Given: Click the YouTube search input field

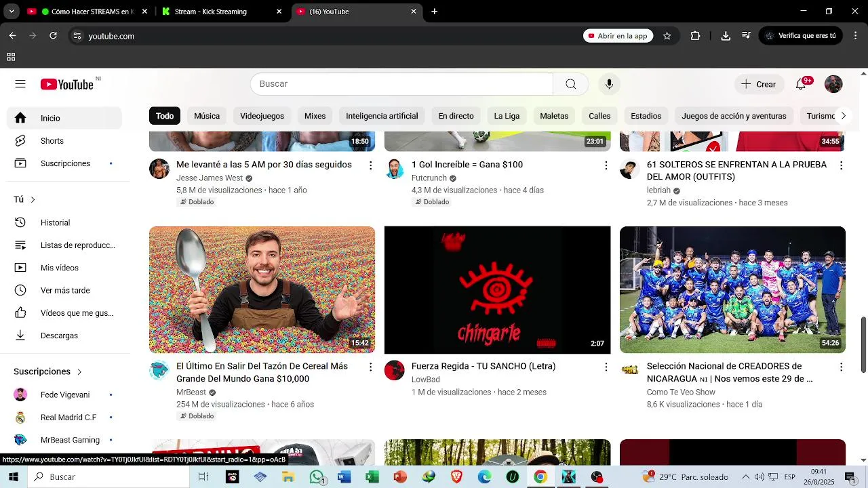Looking at the screenshot, I should (x=401, y=84).
